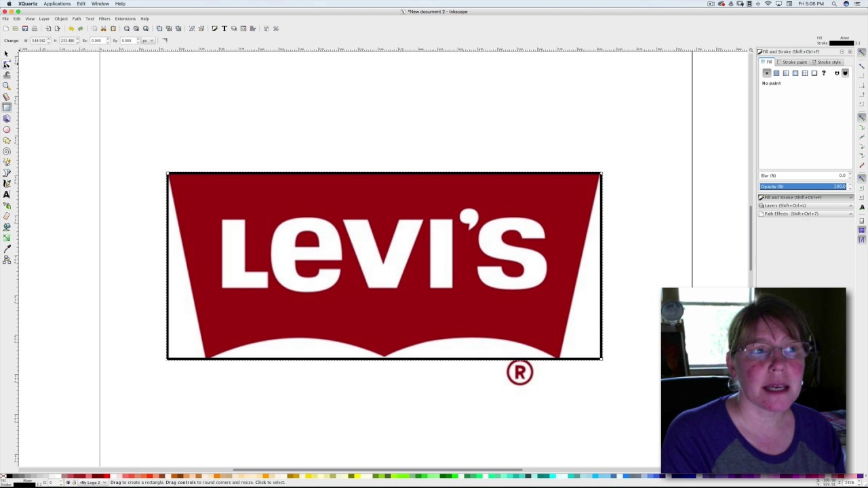Select the Tweak tool
The height and width of the screenshot is (488, 868).
[7, 75]
